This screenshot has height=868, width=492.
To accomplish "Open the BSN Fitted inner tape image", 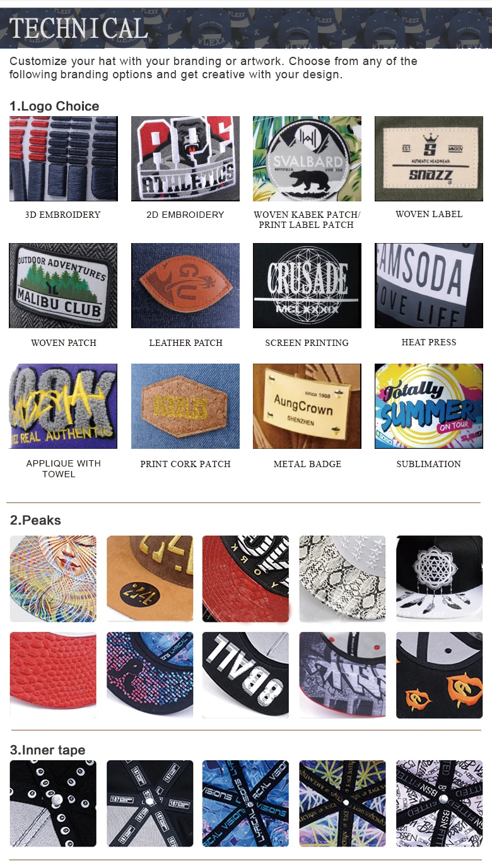I will pos(439,803).
